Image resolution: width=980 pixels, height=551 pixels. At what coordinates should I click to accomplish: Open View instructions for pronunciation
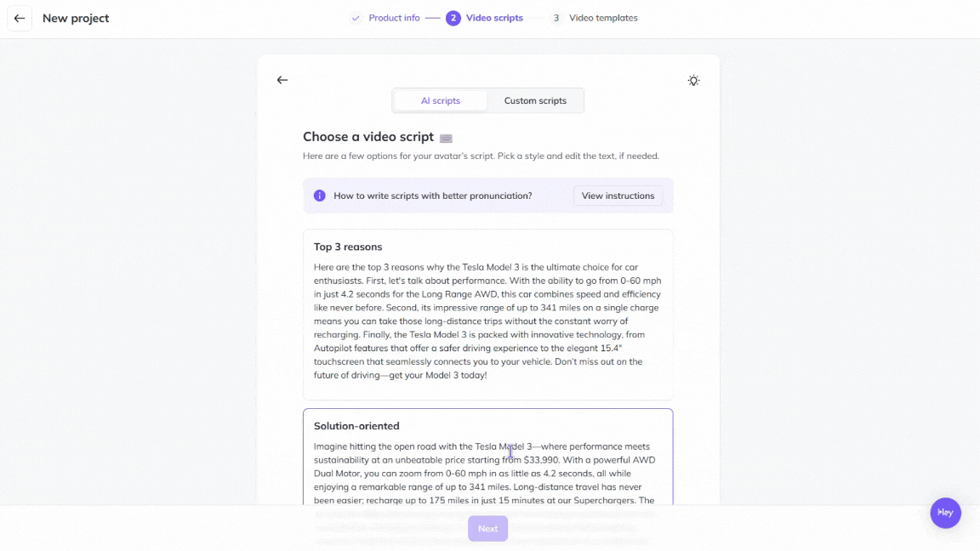click(618, 196)
